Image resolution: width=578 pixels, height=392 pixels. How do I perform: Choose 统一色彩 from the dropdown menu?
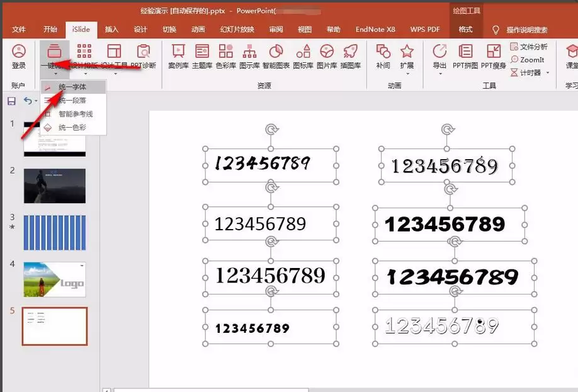(x=72, y=128)
